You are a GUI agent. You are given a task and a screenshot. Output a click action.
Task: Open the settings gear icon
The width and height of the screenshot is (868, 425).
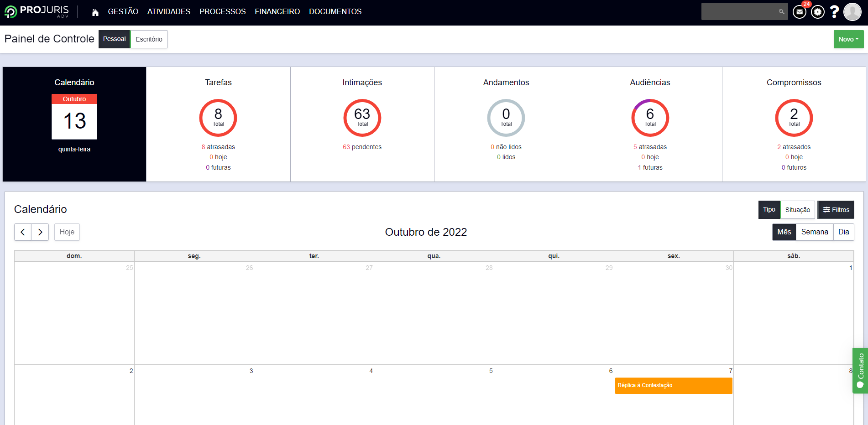tap(818, 12)
